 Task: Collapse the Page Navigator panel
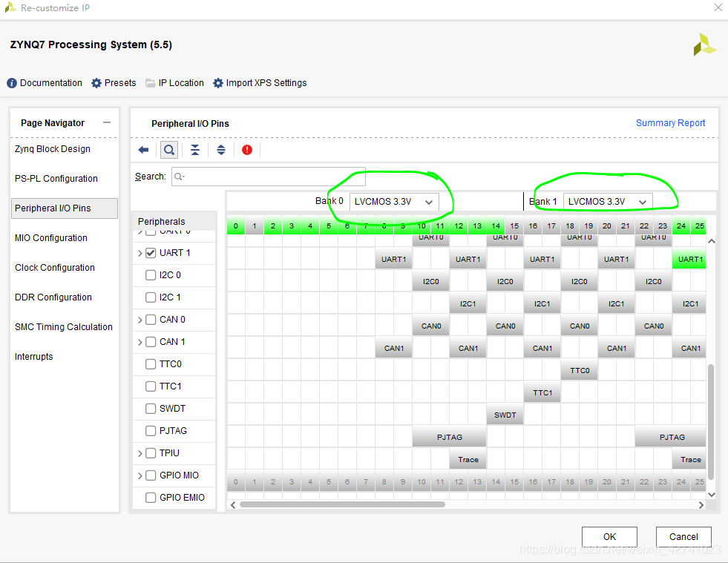(107, 122)
